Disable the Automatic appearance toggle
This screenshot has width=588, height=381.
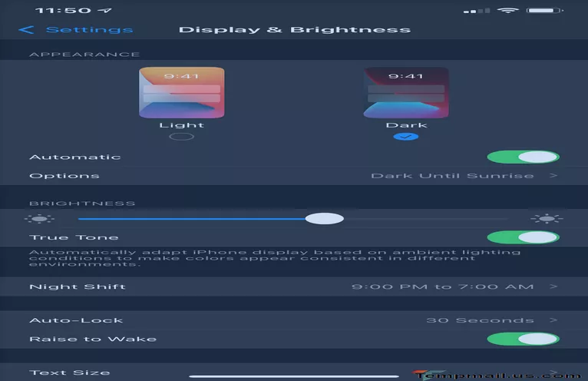click(523, 157)
